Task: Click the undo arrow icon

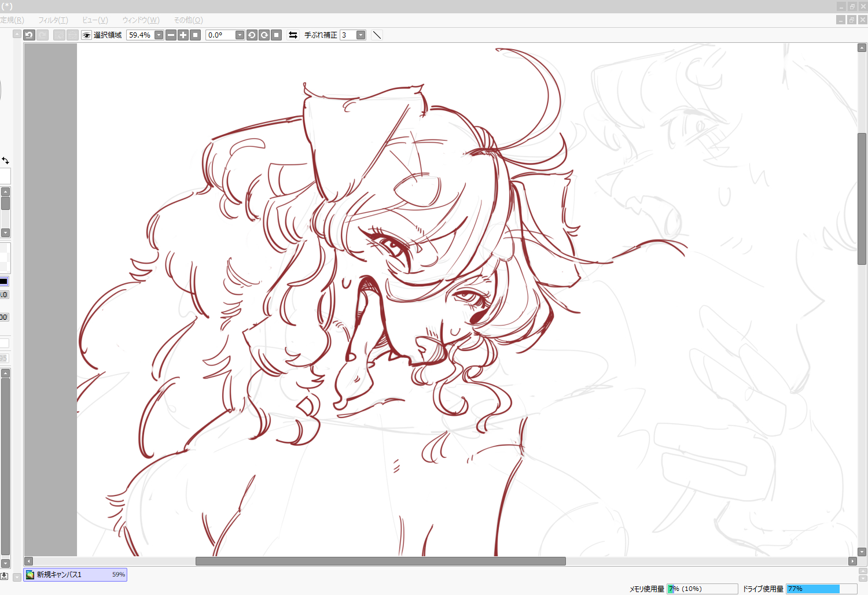Action: click(x=29, y=35)
